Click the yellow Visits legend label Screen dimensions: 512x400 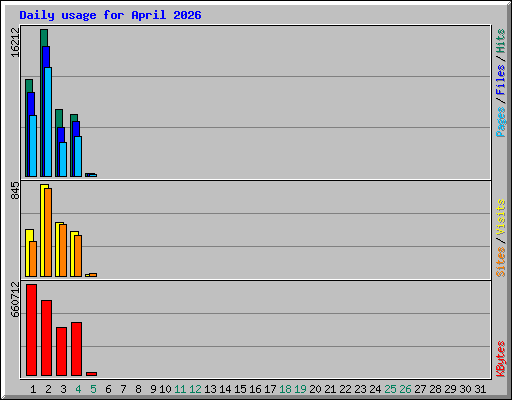point(500,217)
